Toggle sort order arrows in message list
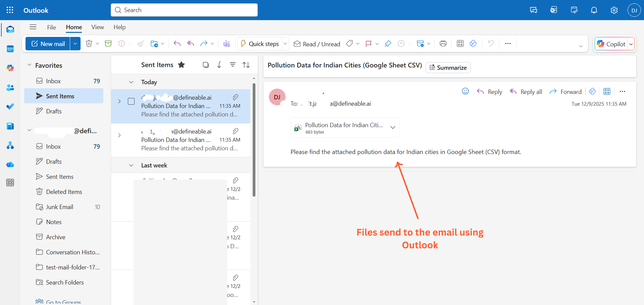 coord(246,65)
